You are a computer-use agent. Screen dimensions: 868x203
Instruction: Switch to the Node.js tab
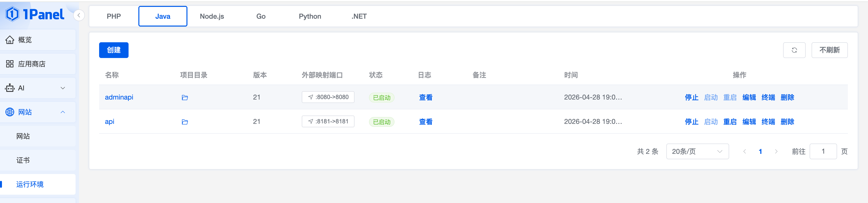point(212,16)
